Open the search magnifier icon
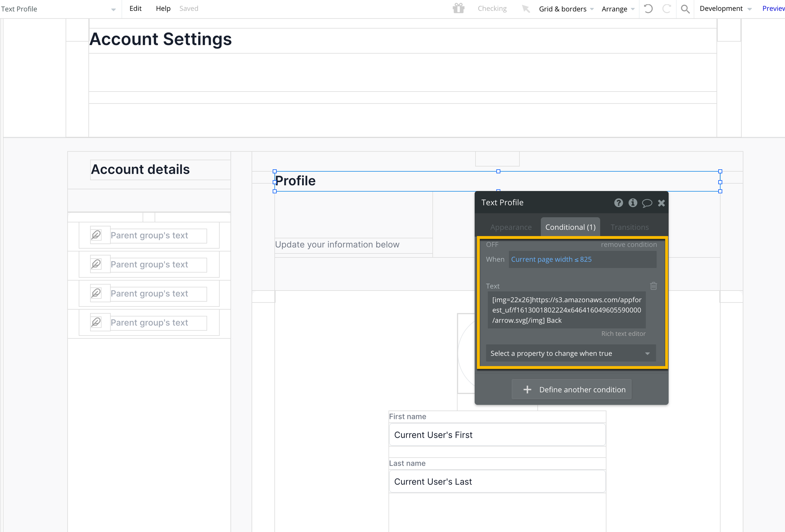 [x=685, y=9]
